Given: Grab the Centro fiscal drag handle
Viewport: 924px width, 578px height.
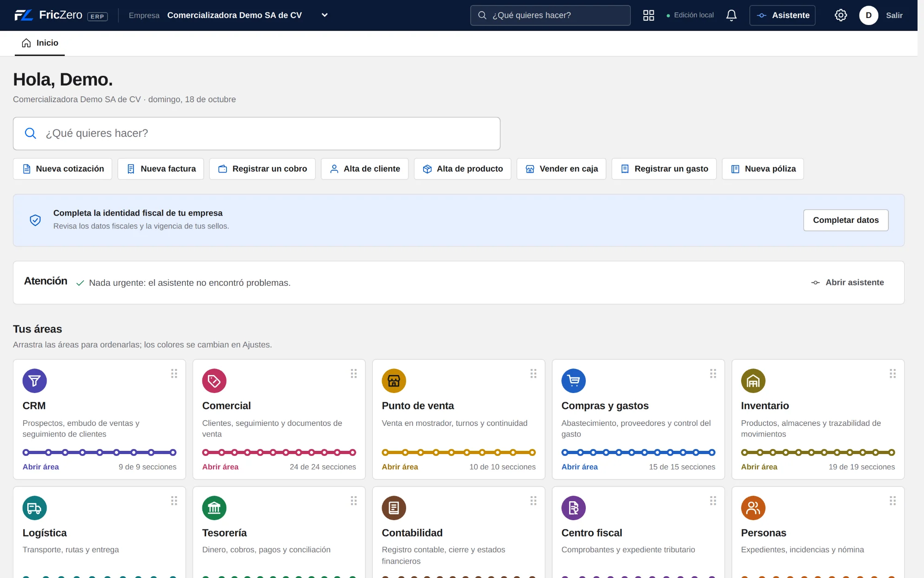Looking at the screenshot, I should click(x=713, y=501).
